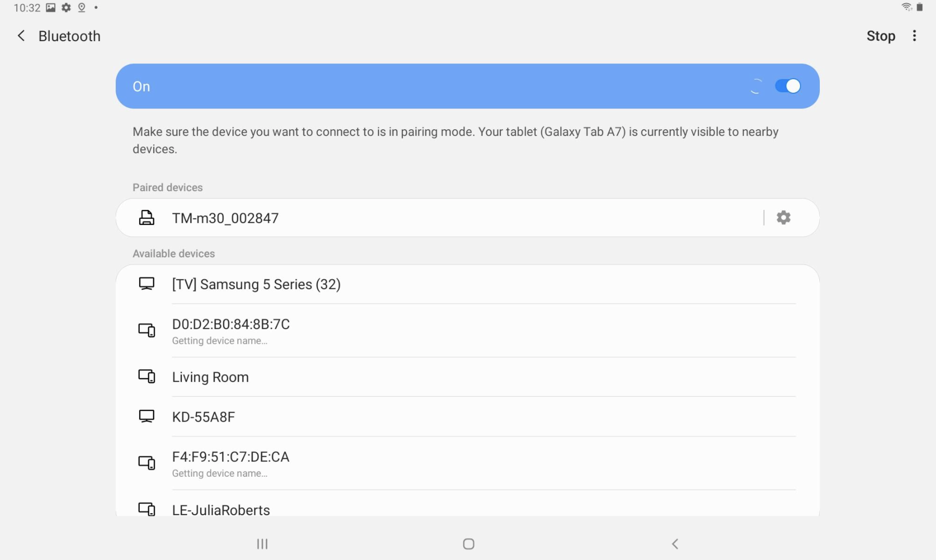Select device D0:D2:B0:84:8B:7C
This screenshot has height=560, width=936.
pos(467,331)
